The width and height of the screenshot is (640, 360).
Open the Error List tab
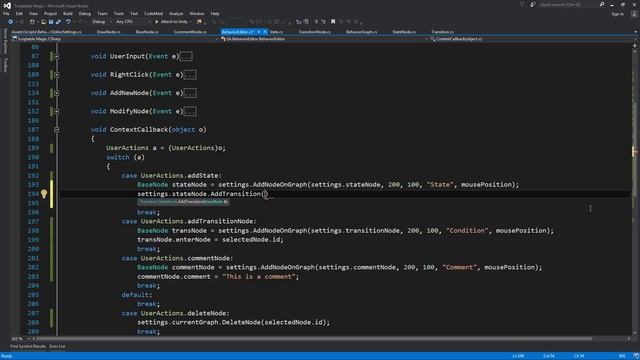click(57, 347)
